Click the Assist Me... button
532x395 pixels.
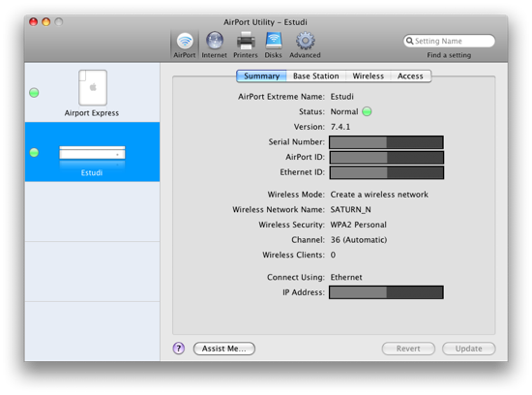224,349
